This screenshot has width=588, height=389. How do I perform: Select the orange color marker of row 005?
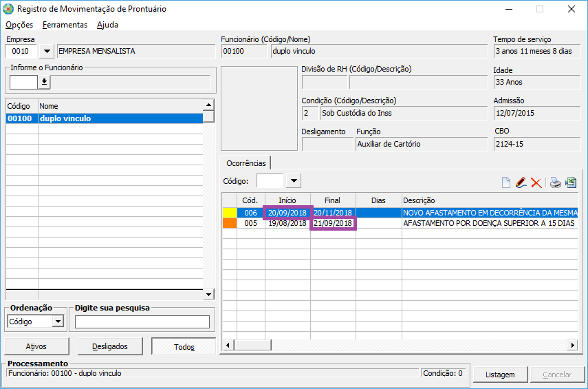230,223
